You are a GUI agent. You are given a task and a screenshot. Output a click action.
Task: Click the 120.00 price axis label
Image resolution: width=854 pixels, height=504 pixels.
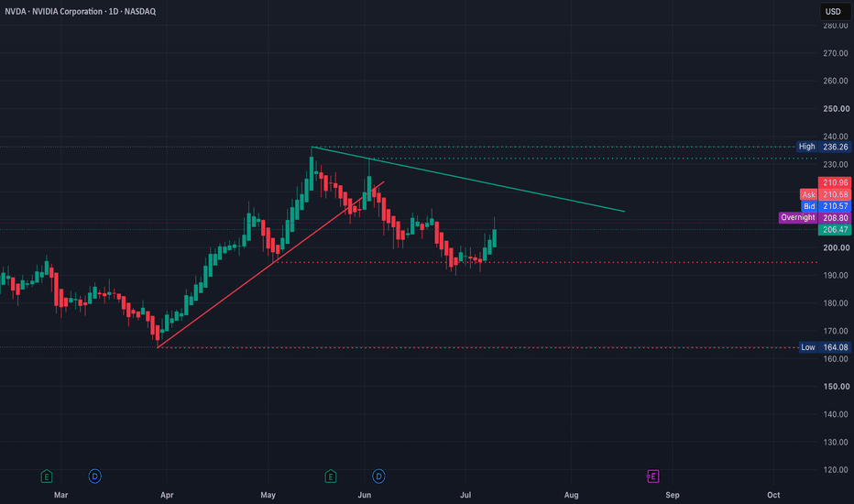[836, 470]
